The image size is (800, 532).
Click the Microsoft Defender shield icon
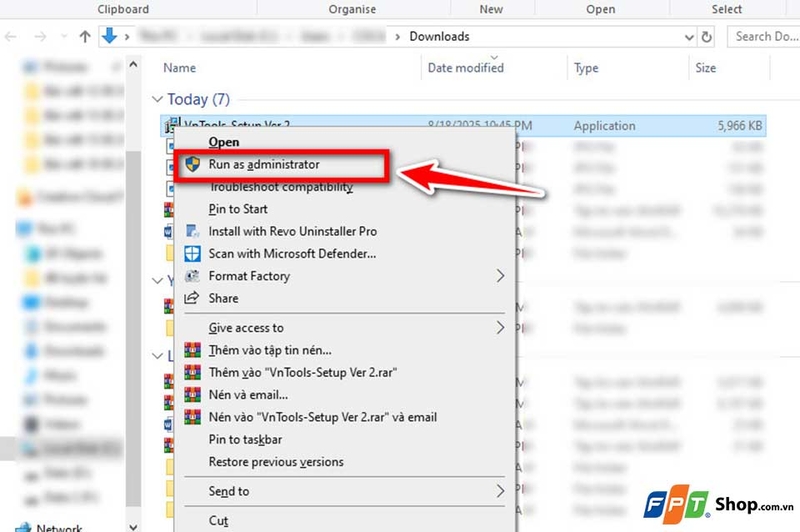[x=192, y=254]
